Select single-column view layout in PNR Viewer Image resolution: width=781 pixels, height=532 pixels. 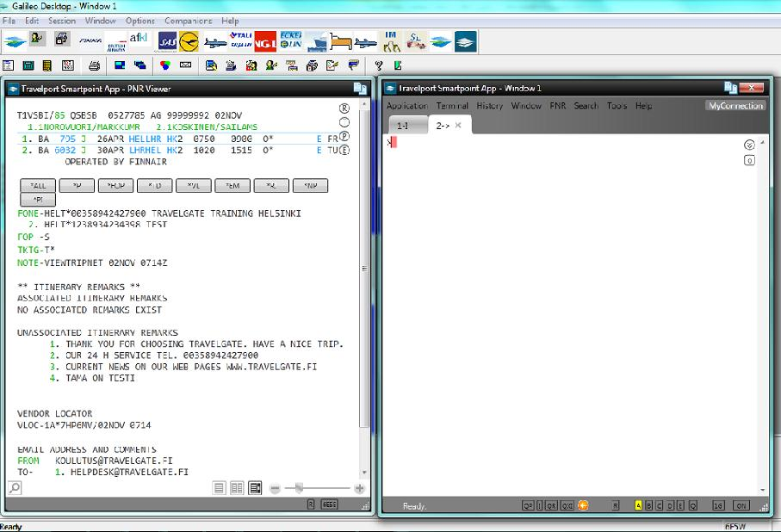point(219,487)
